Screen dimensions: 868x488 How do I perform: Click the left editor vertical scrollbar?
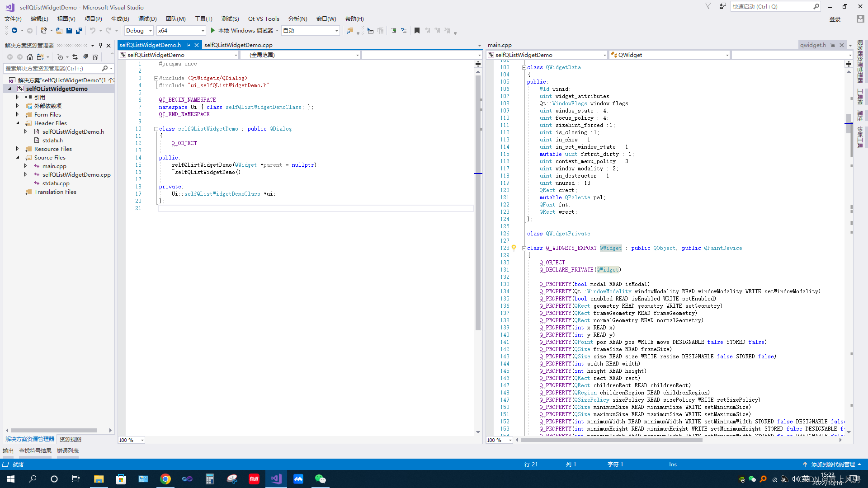(478, 202)
